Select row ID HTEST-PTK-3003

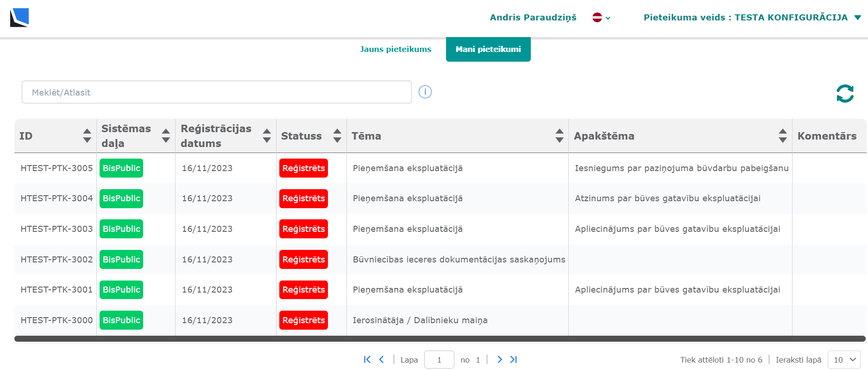pyautogui.click(x=57, y=229)
